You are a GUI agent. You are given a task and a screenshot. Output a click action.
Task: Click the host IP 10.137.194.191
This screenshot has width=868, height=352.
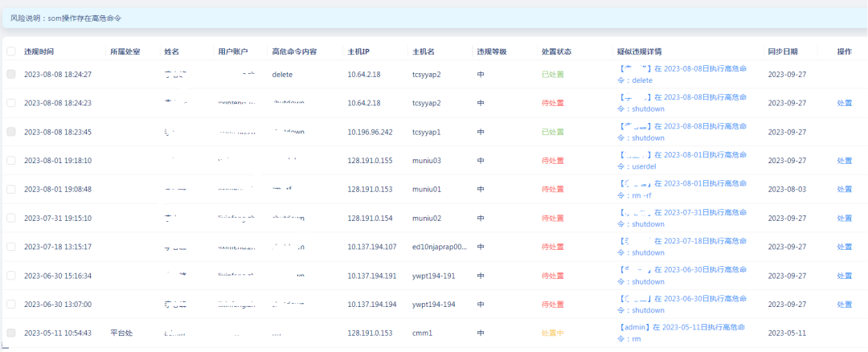point(372,276)
